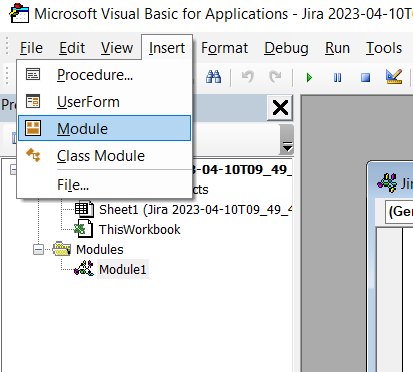Image resolution: width=413 pixels, height=372 pixels.
Task: Close the Project Explorer panel
Action: [x=280, y=108]
